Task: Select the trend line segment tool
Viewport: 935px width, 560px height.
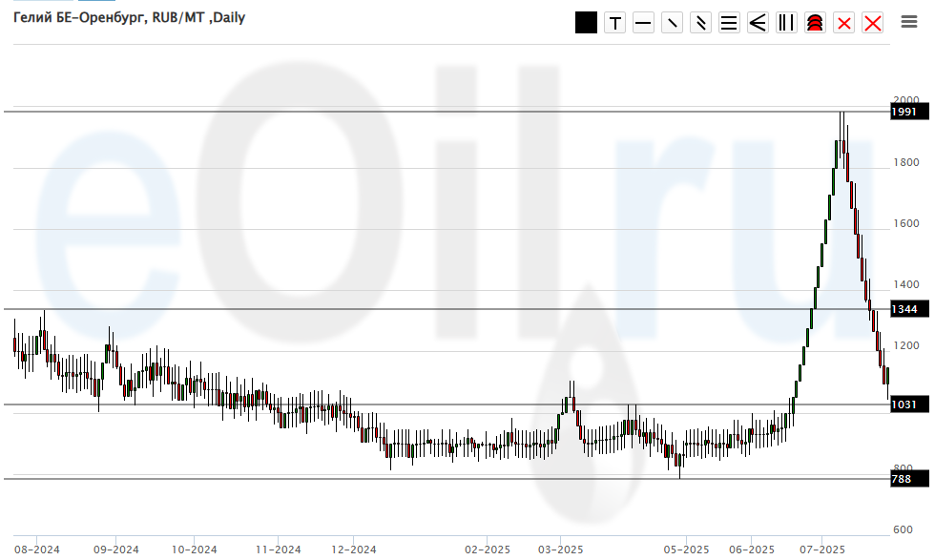Action: (672, 23)
